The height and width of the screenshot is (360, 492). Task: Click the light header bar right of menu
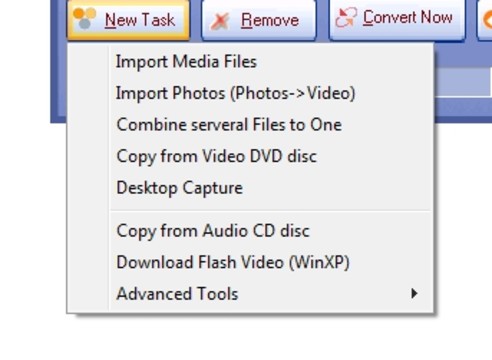click(463, 82)
